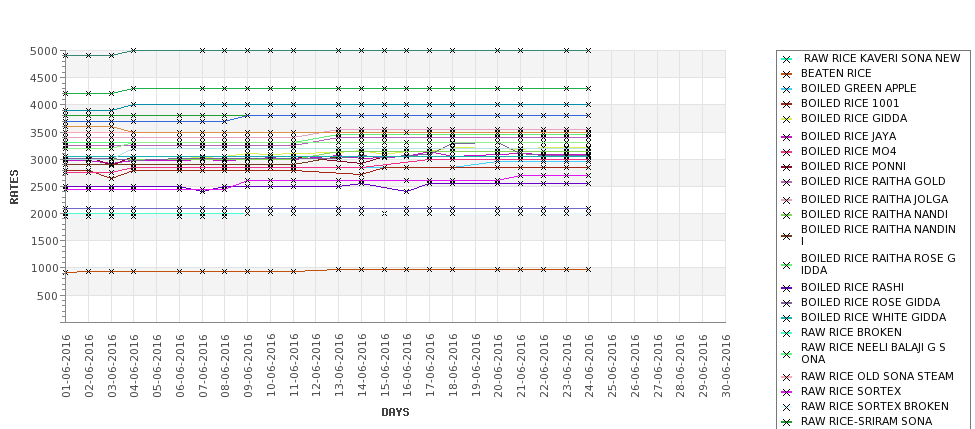
Task: Click the 5000 value on the y-axis
Action: 44,51
